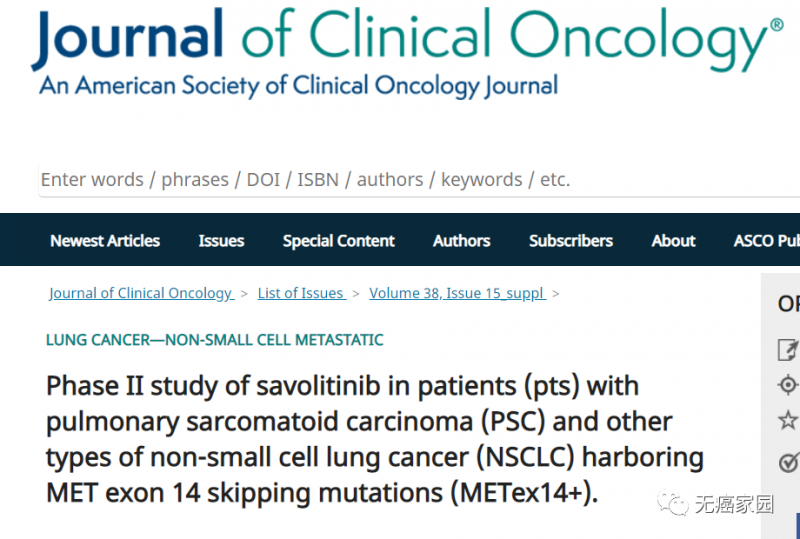
Task: Open the Newest Articles menu
Action: click(x=105, y=240)
